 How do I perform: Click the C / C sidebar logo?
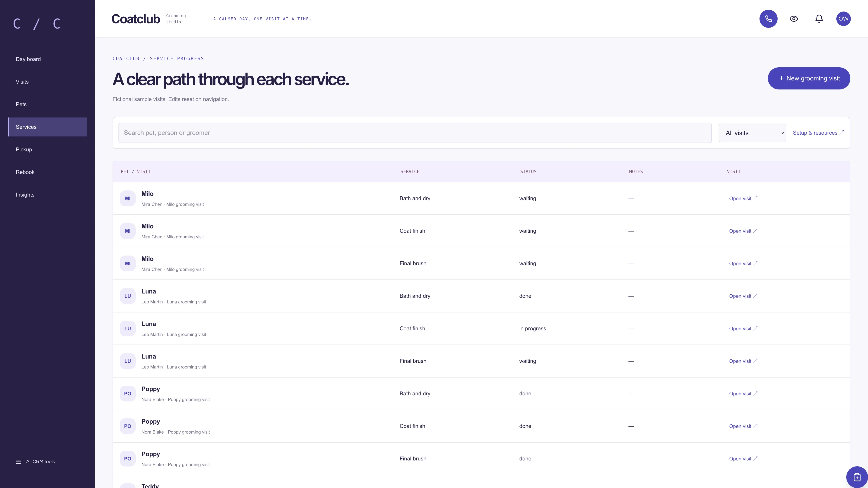pos(37,23)
